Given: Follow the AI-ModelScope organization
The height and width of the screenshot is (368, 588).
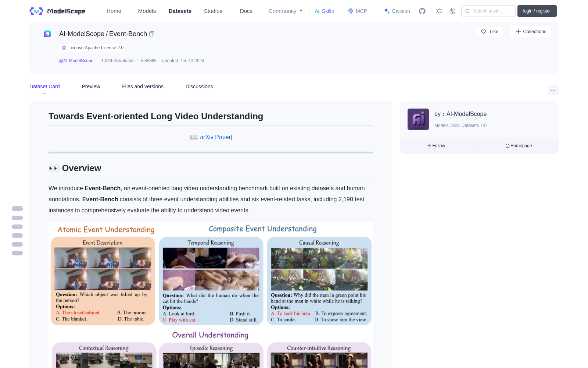Looking at the screenshot, I should [436, 146].
